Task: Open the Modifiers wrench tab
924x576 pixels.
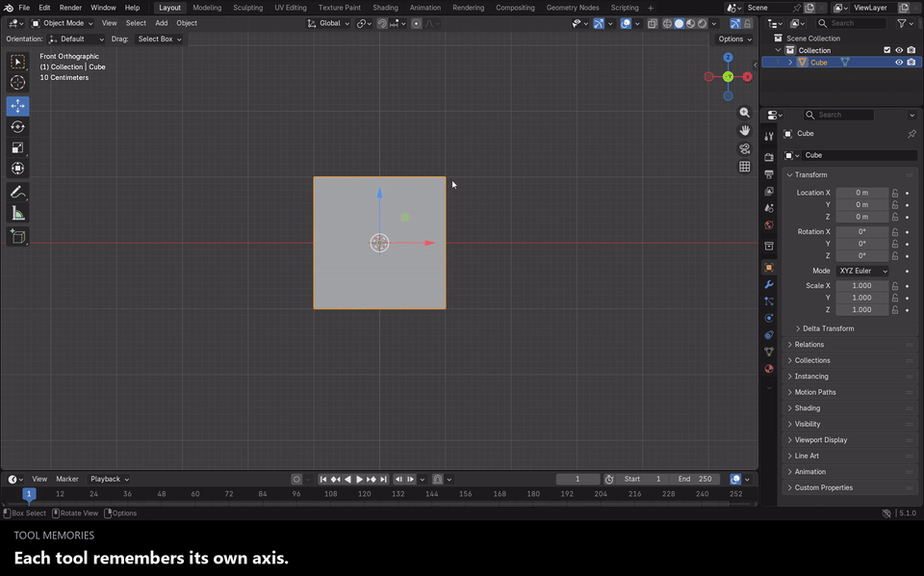Action: click(769, 284)
